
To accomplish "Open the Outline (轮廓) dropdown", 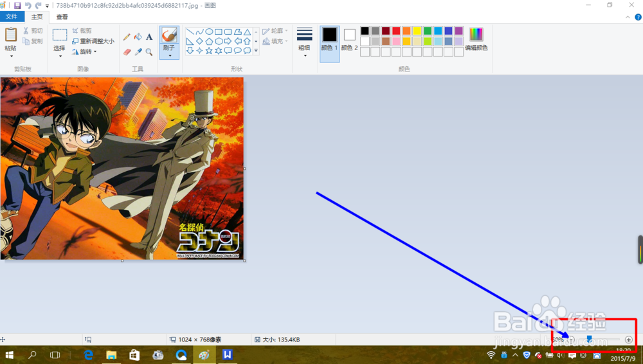I will tap(275, 31).
